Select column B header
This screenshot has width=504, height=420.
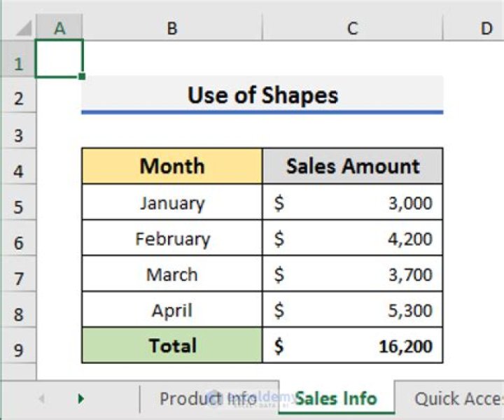click(x=172, y=28)
